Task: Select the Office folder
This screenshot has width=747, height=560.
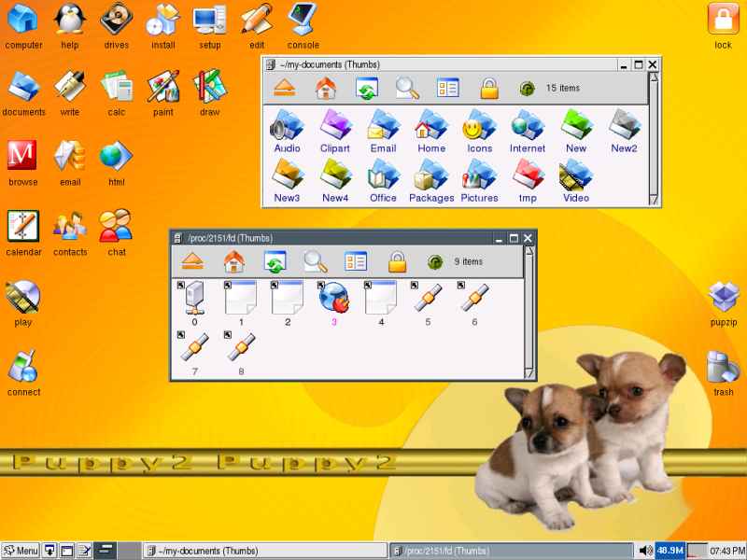Action: (383, 180)
